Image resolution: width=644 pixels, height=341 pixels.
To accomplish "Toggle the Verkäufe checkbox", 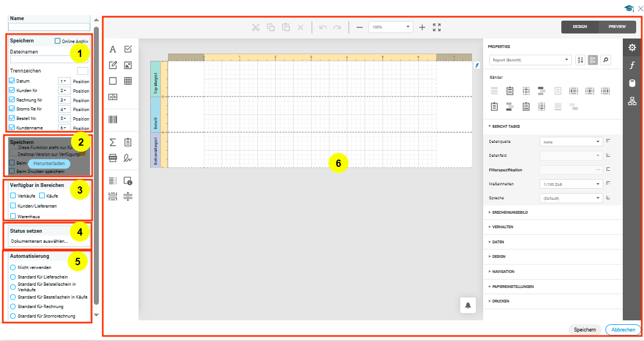I will click(x=13, y=196).
